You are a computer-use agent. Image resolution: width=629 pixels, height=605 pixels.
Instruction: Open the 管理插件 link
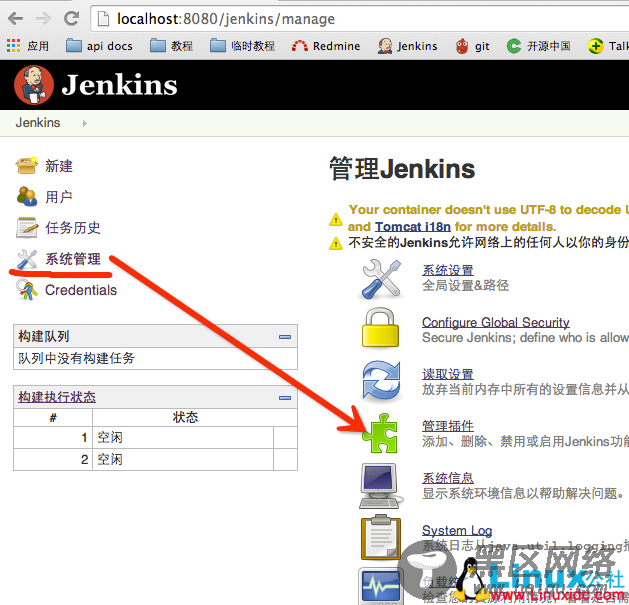(448, 426)
